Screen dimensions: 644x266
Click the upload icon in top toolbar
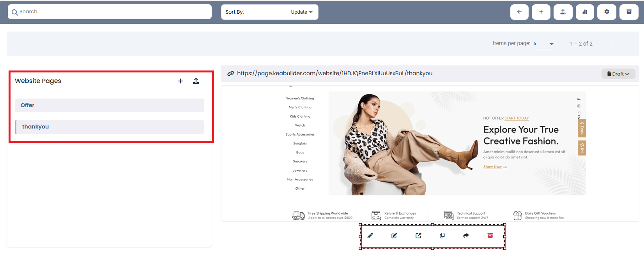(x=563, y=12)
